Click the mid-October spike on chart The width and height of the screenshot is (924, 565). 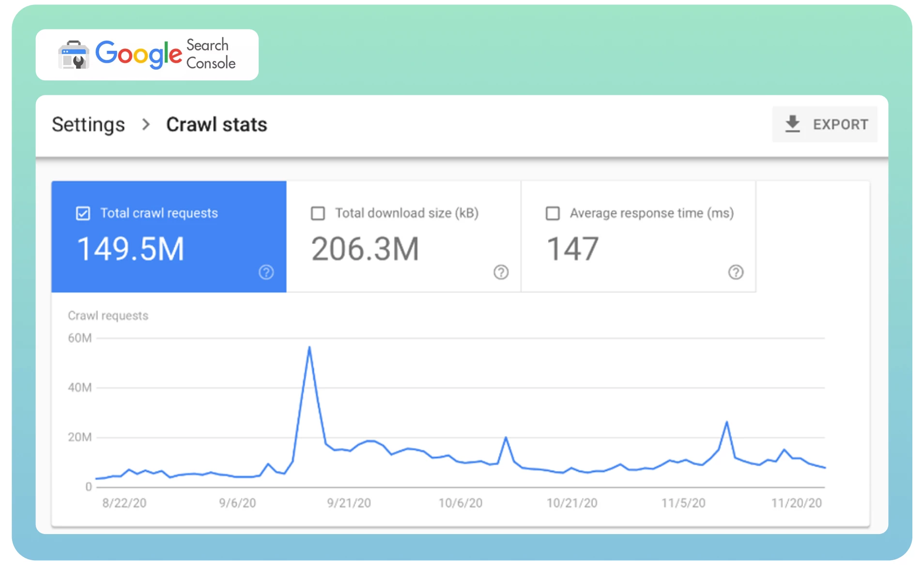[506, 438]
